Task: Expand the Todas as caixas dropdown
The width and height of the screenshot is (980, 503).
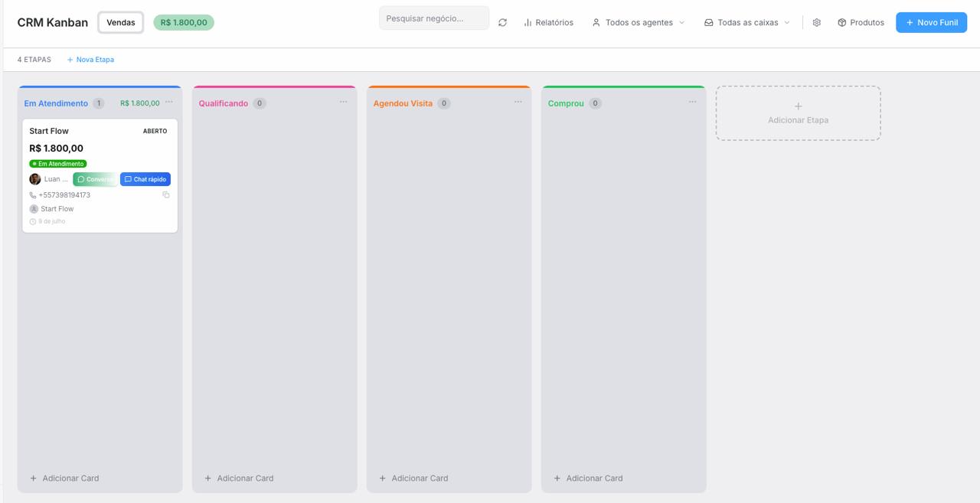Action: pyautogui.click(x=746, y=22)
